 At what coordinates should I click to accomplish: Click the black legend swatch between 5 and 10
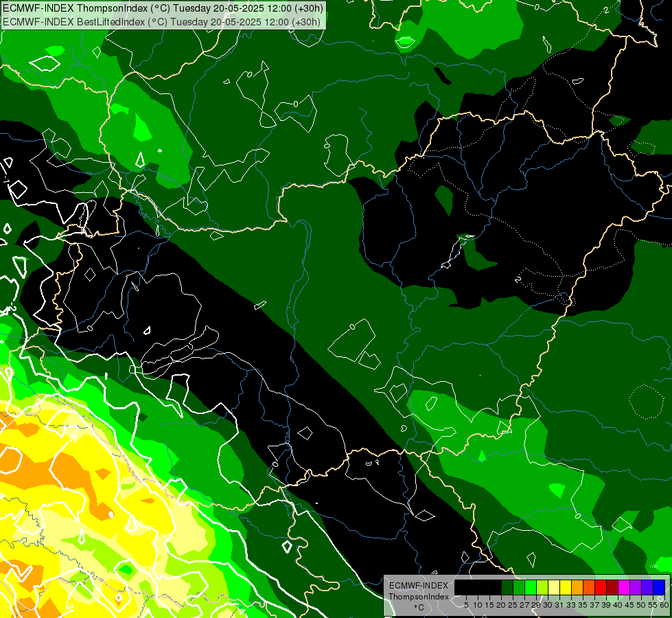pyautogui.click(x=472, y=587)
